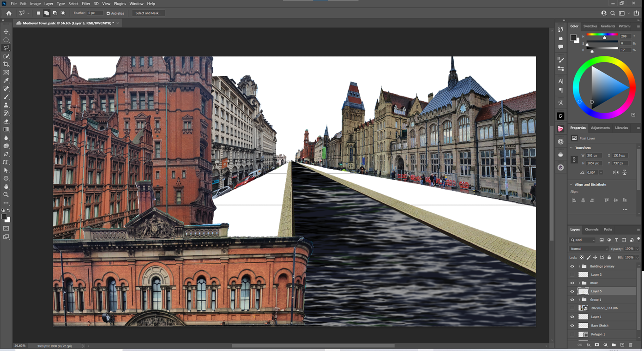Open the Search icon at top right
644x351 pixels.
(x=613, y=13)
